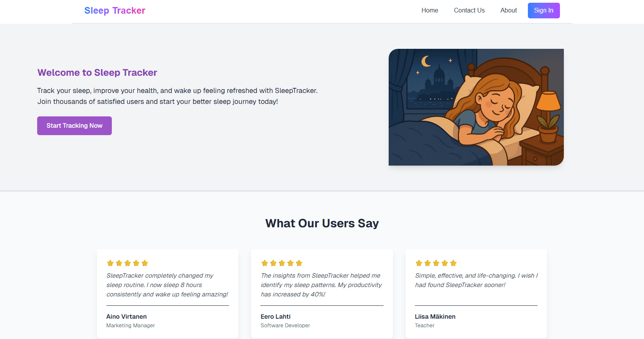The image size is (644, 339).
Task: Click first star in Eero Lahti's rating
Action: [x=265, y=263]
